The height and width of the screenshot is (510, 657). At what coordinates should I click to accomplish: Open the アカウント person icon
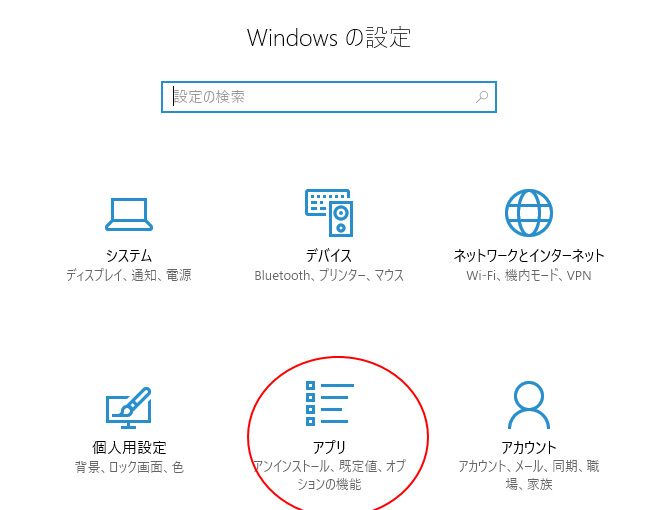pos(529,405)
